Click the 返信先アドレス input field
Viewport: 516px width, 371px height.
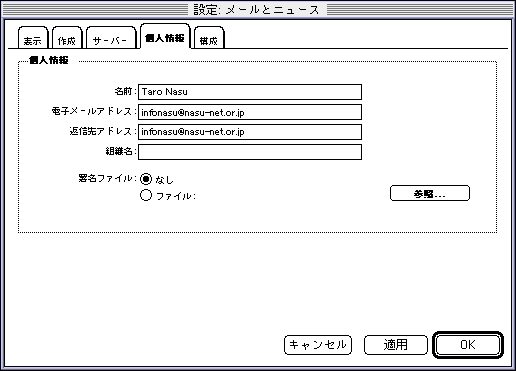point(250,132)
